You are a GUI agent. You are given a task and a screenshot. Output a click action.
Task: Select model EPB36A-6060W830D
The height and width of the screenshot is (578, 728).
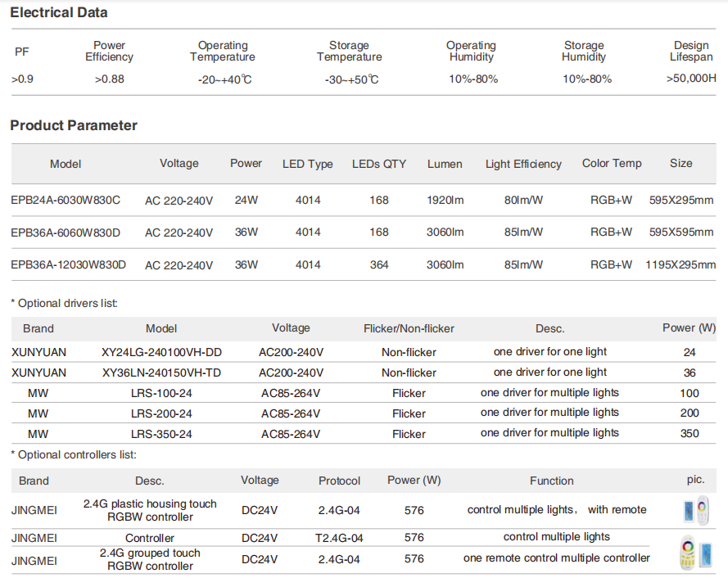point(66,233)
